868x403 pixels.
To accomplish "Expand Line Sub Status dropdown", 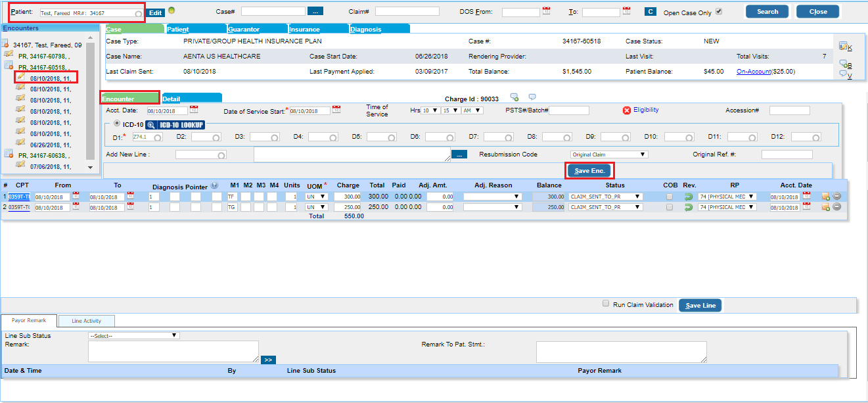I will coord(133,335).
